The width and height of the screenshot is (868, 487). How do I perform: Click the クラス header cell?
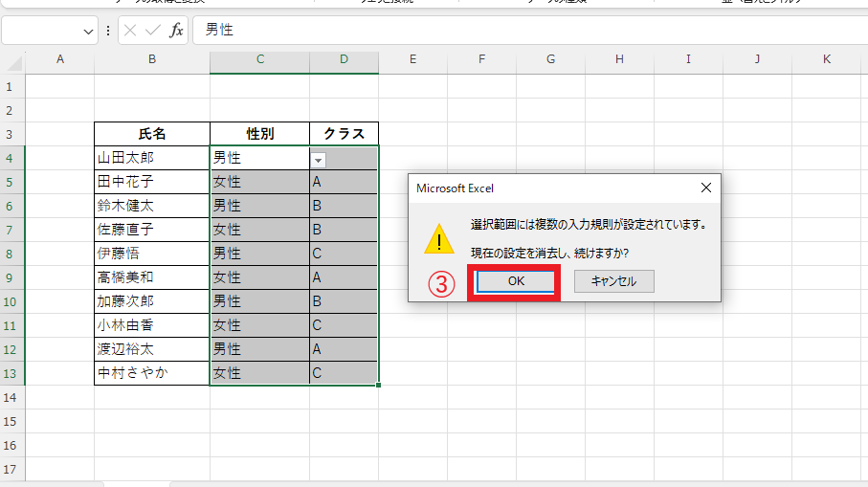(x=345, y=134)
